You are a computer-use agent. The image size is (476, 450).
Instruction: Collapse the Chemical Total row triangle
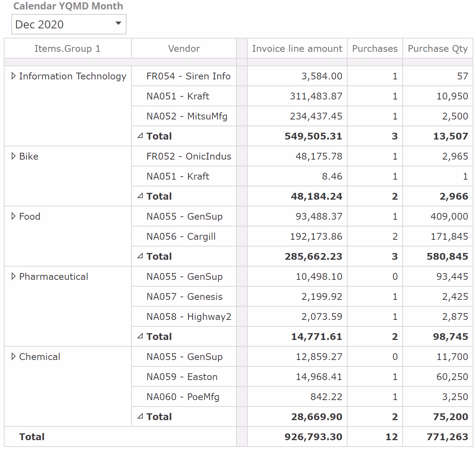point(140,416)
